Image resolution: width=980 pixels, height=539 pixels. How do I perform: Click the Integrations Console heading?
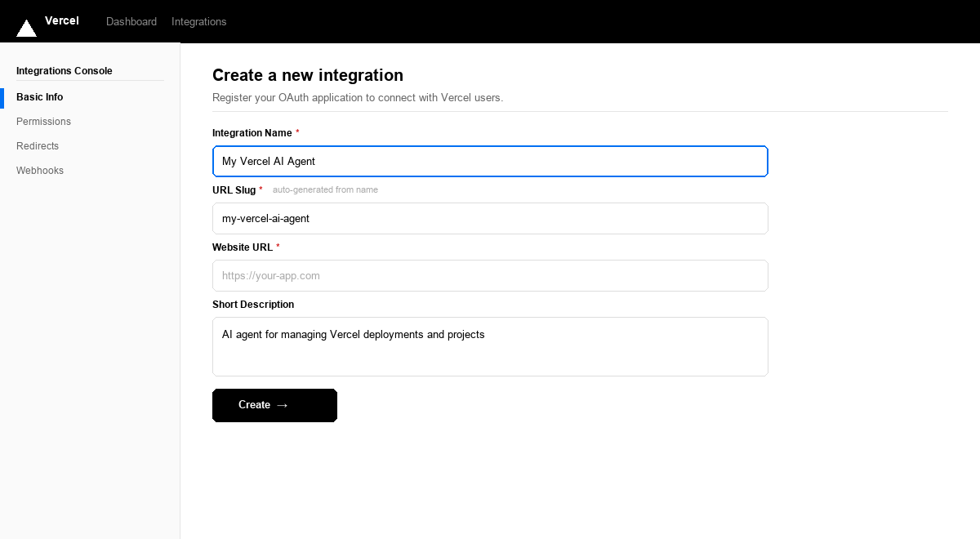pyautogui.click(x=64, y=71)
